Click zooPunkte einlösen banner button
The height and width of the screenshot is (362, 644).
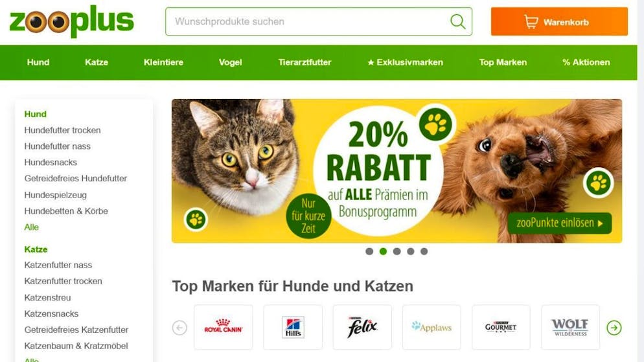point(559,223)
